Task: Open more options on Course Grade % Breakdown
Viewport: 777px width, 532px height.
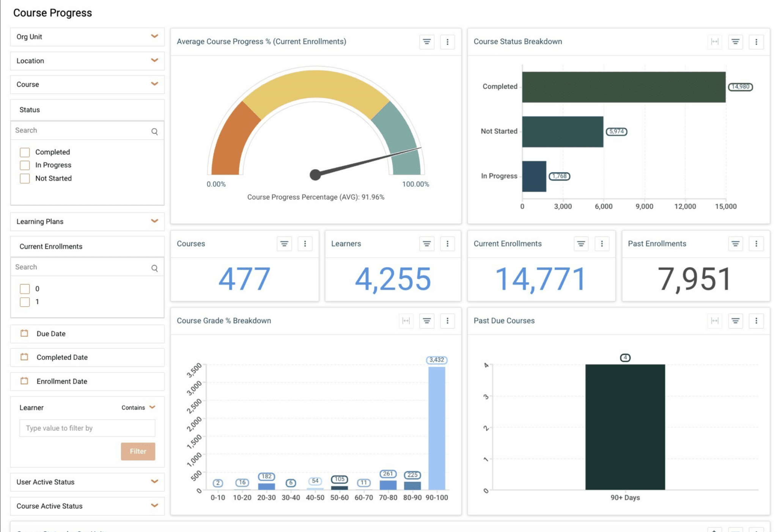Action: (x=447, y=321)
